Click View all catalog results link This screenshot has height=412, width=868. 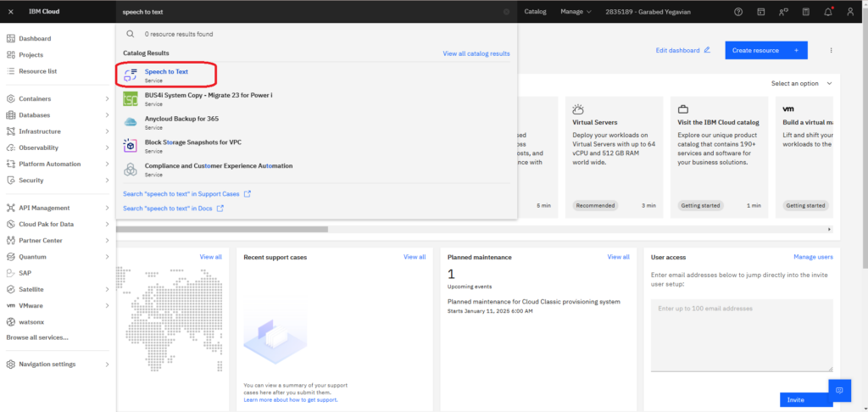click(x=476, y=53)
